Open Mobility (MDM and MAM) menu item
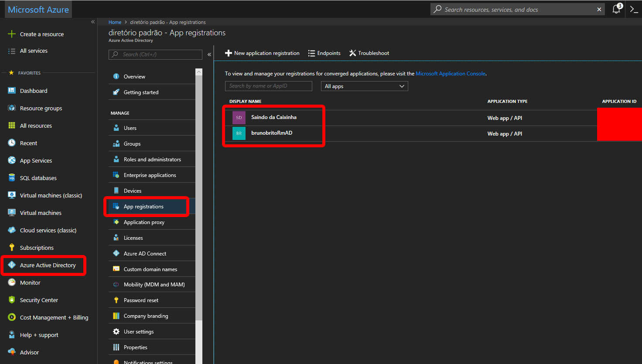The image size is (642, 364). (x=152, y=285)
